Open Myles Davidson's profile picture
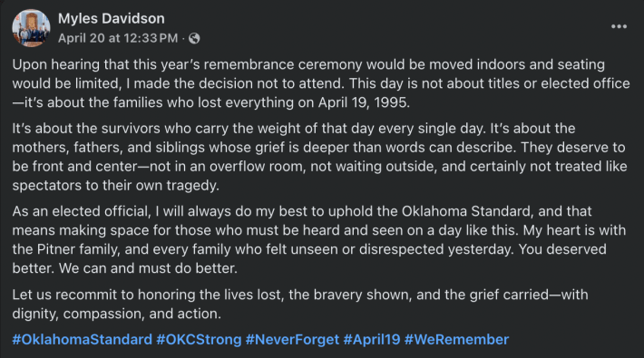The image size is (644, 358). (31, 27)
